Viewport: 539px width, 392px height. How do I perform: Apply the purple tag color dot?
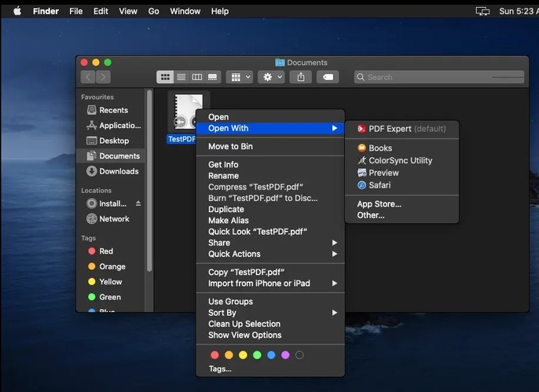pyautogui.click(x=285, y=355)
